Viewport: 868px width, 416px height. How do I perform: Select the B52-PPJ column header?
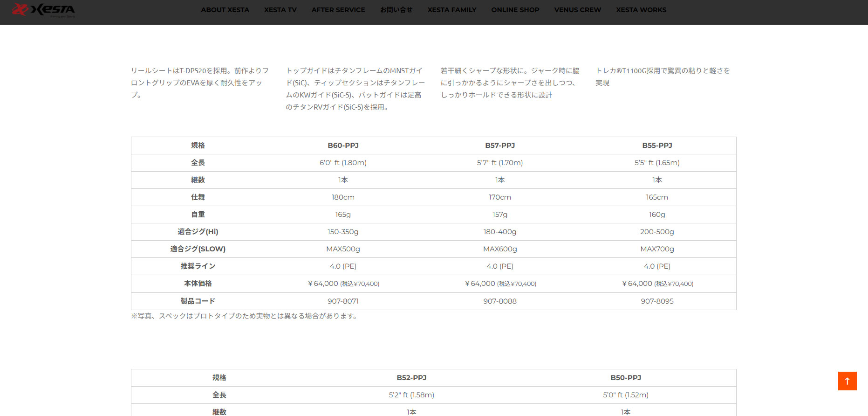tap(411, 378)
